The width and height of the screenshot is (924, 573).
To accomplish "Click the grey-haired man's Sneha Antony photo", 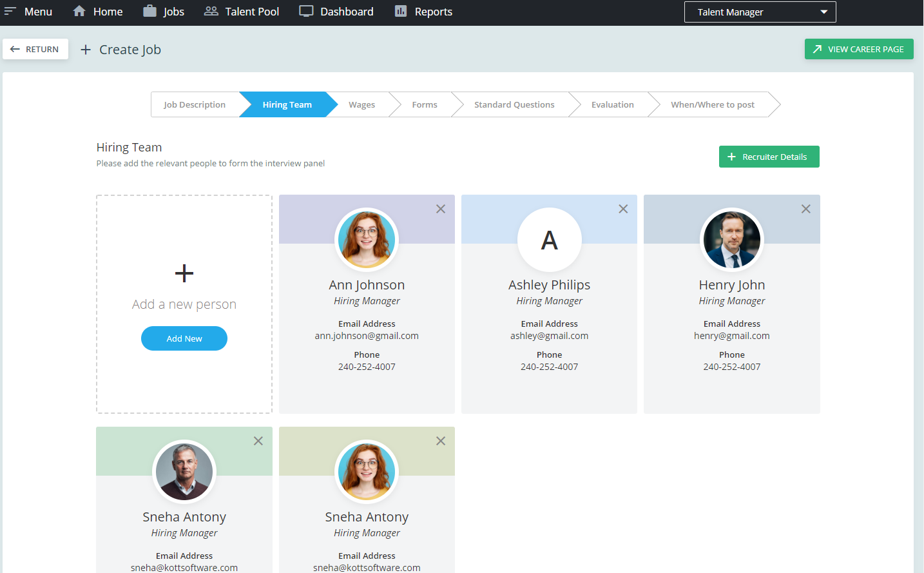I will 184,472.
